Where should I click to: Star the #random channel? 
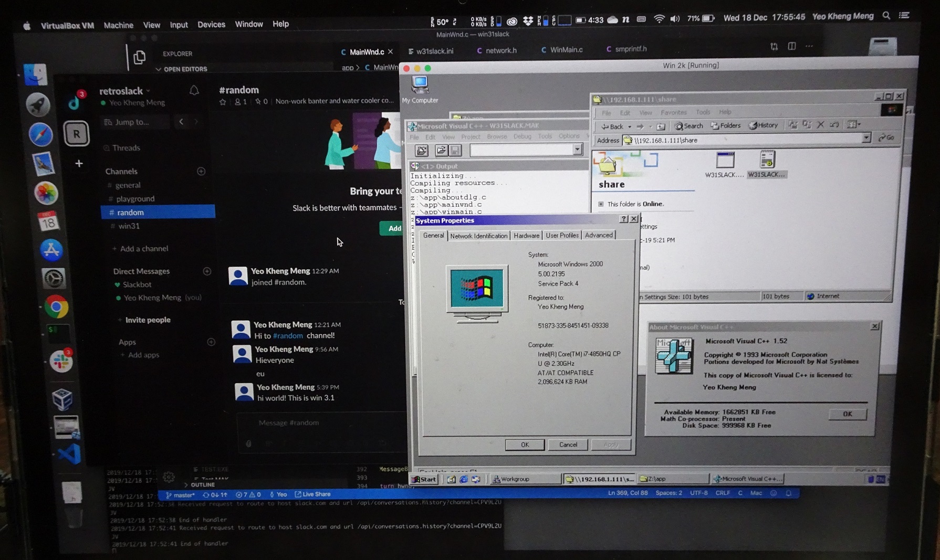pyautogui.click(x=223, y=101)
